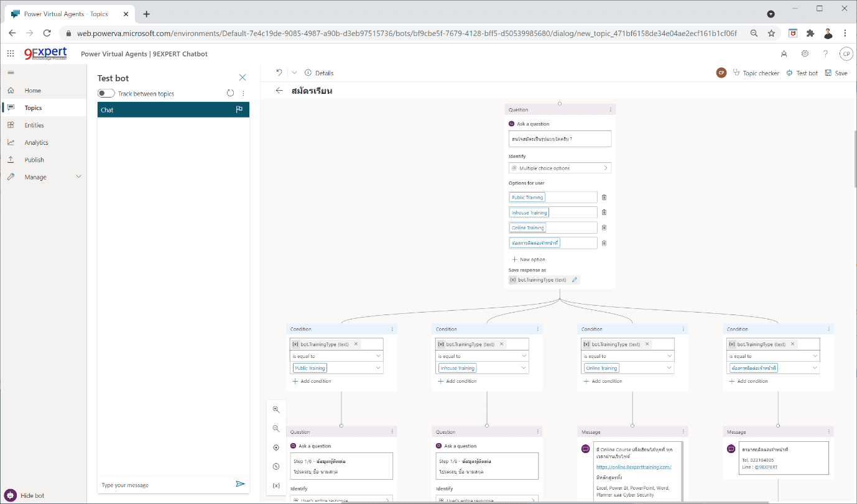Click the center-on-canvas icon in canvas toolbar

pyautogui.click(x=276, y=447)
